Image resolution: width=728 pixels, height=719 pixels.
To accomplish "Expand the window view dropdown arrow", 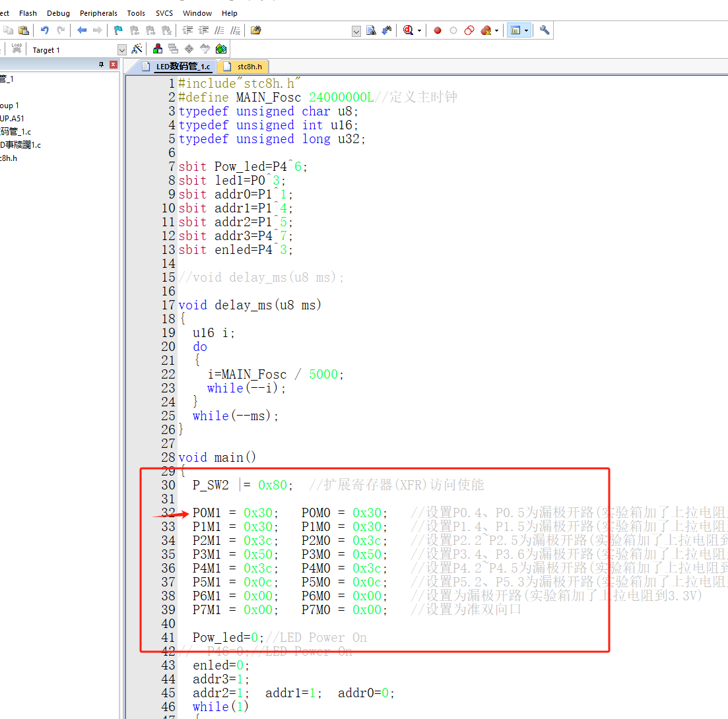I will pos(526,30).
